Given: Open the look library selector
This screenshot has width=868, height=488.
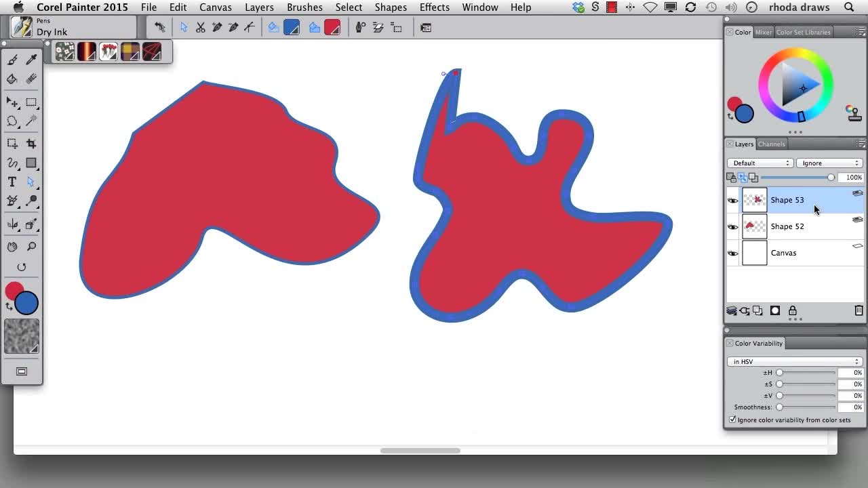Looking at the screenshot, I should click(x=152, y=52).
